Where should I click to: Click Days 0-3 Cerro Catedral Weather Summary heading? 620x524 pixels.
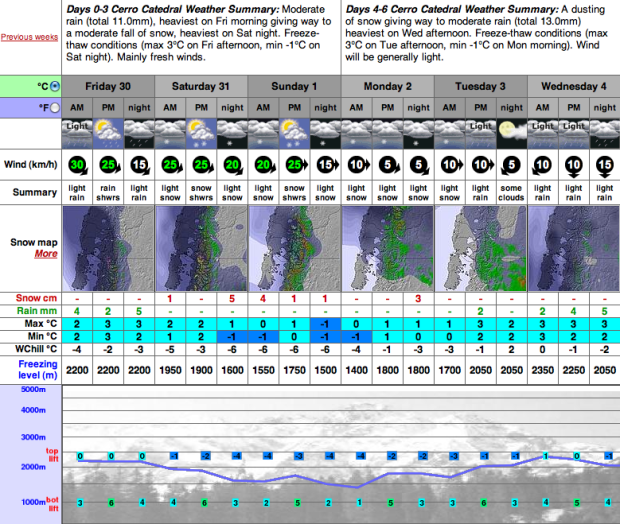pos(172,9)
